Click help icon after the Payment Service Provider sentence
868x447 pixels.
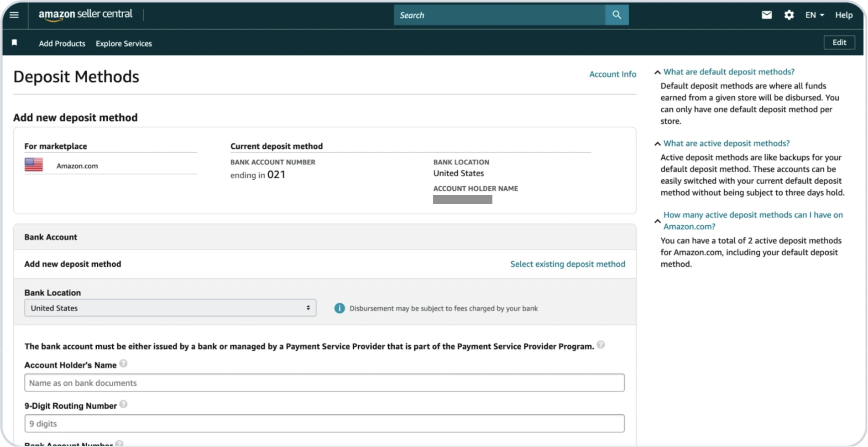[x=601, y=345]
